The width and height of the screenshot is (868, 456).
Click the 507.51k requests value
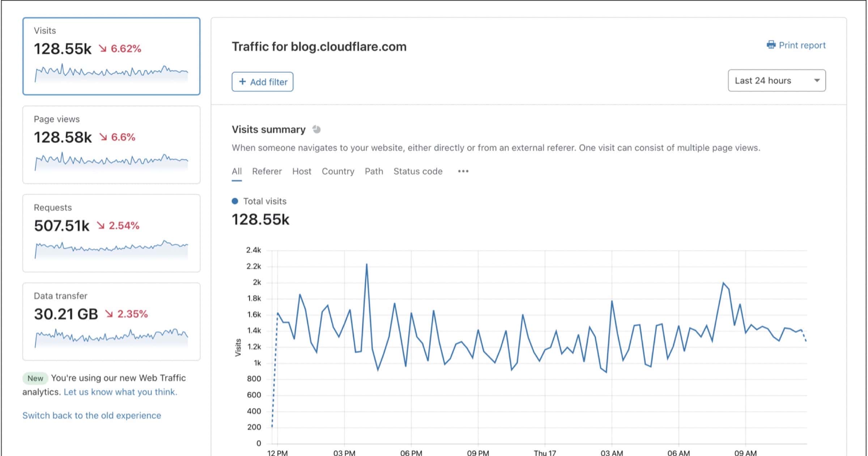[x=61, y=225]
